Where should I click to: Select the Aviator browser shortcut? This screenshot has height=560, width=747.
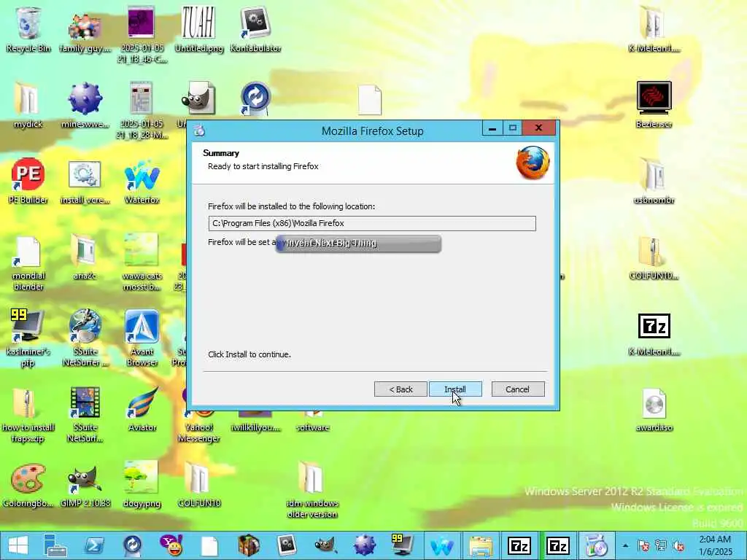tap(142, 410)
